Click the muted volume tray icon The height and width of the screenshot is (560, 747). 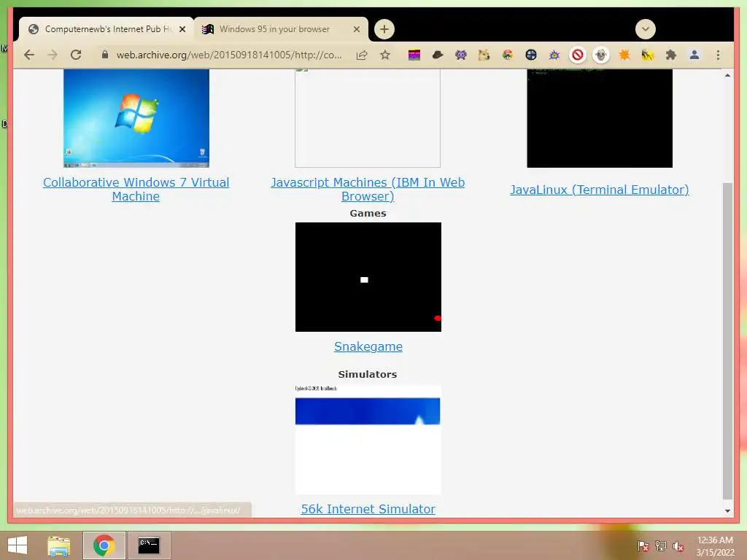pos(678,546)
